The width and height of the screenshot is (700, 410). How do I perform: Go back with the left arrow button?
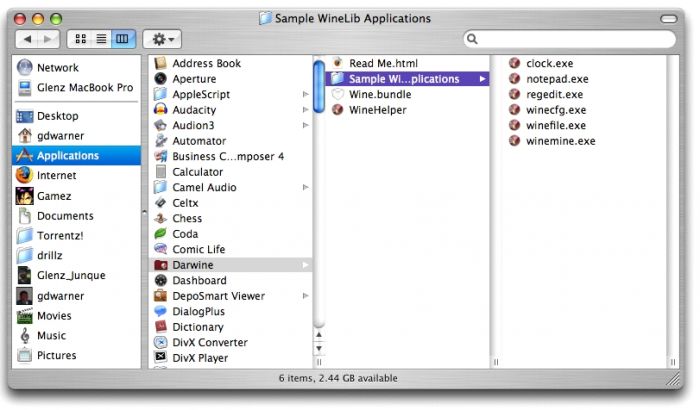27,39
